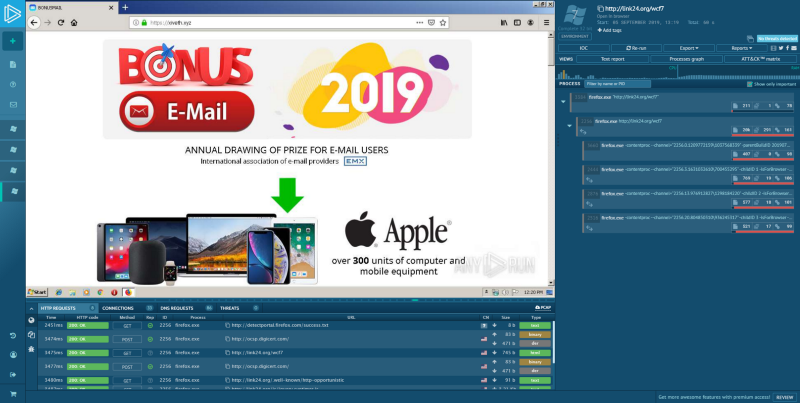The height and width of the screenshot is (403, 800).
Task: Share the report via the email icon
Action: pos(794,48)
